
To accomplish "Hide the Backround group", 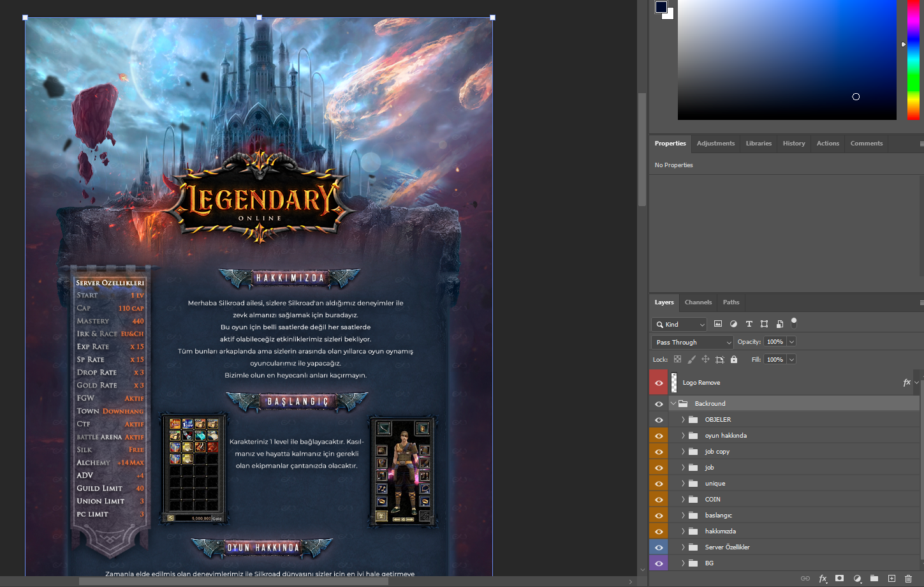I will click(x=659, y=404).
